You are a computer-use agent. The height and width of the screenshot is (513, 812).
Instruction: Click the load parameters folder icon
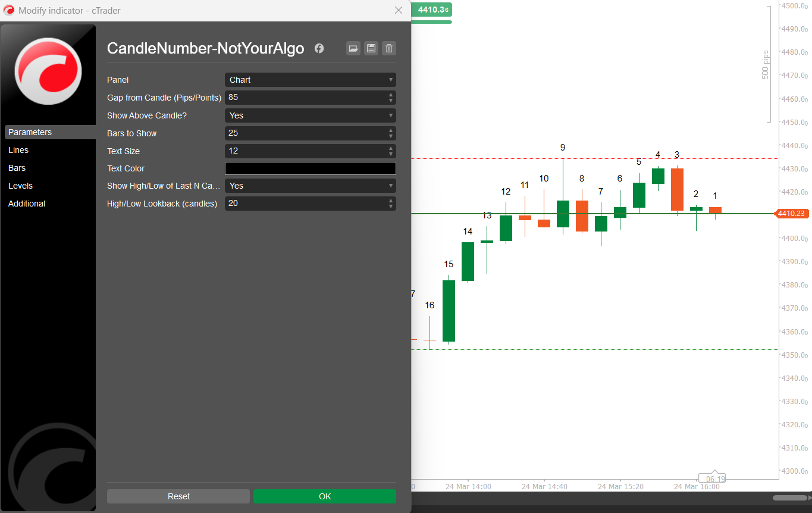tap(353, 49)
